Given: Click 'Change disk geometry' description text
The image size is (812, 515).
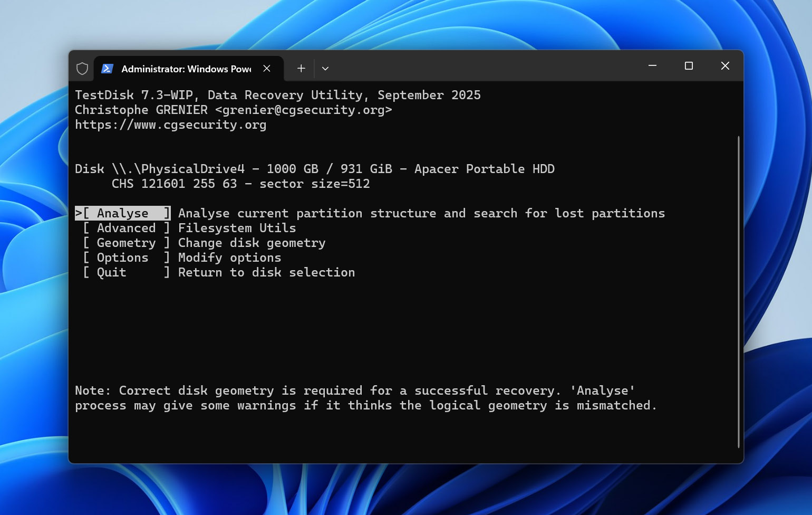Looking at the screenshot, I should (x=252, y=243).
